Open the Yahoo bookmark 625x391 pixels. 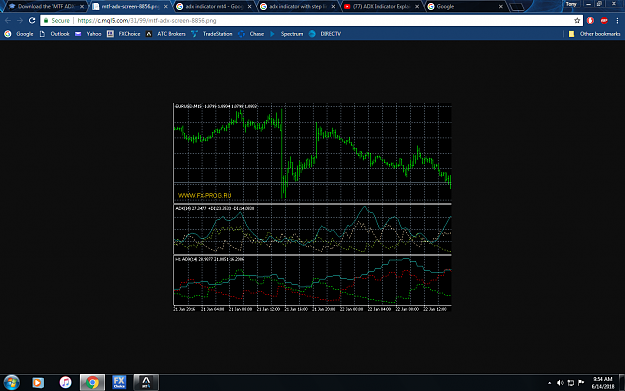click(88, 34)
